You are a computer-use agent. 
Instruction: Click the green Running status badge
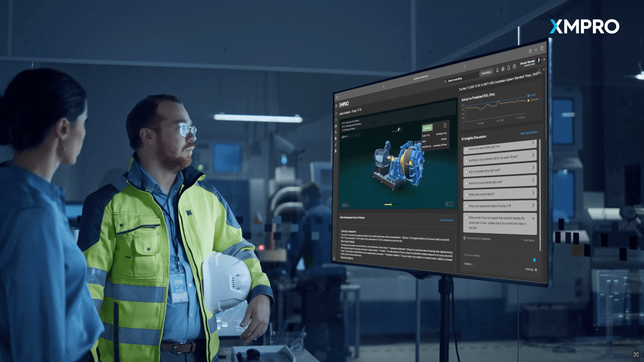(427, 128)
